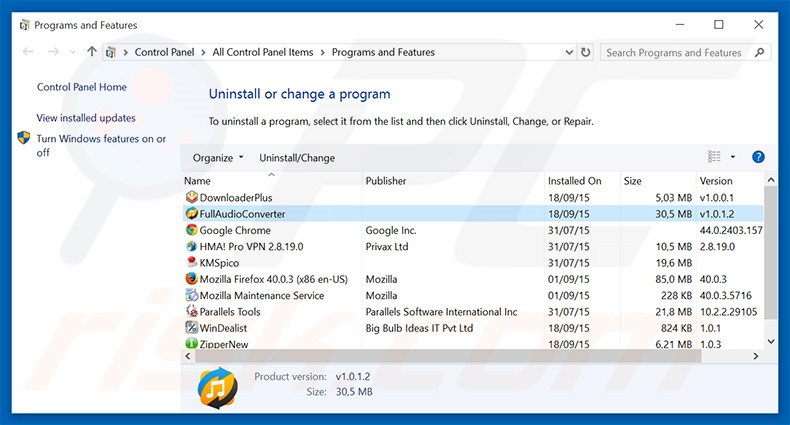790x425 pixels.
Task: Click the HMA! Pro VPN icon
Action: [191, 246]
